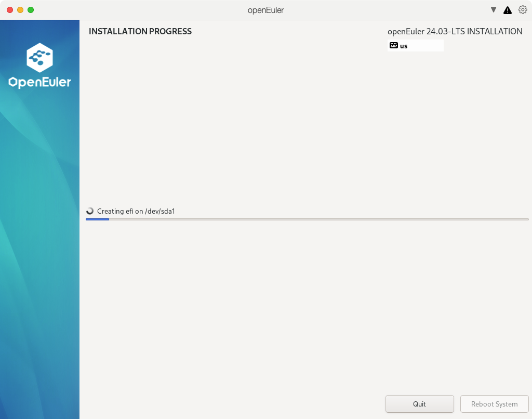Click the openEuler 24.03-LTS INSTALLATION label

click(455, 31)
